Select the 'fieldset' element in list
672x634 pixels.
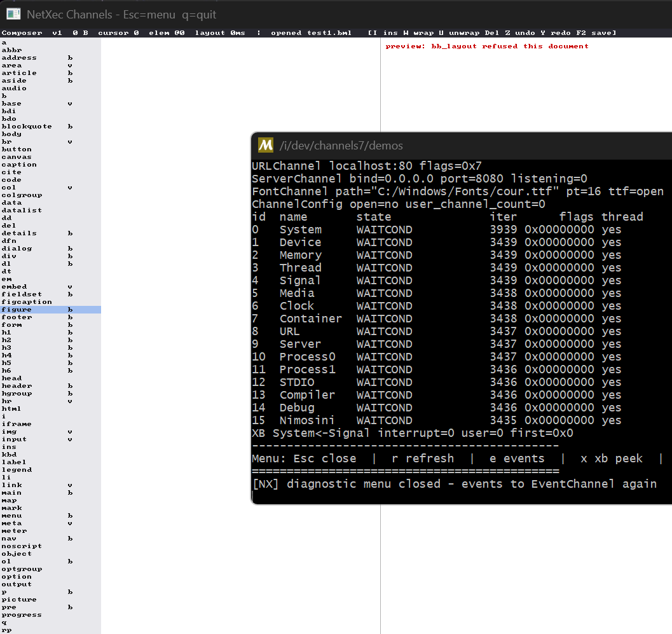[51, 294]
